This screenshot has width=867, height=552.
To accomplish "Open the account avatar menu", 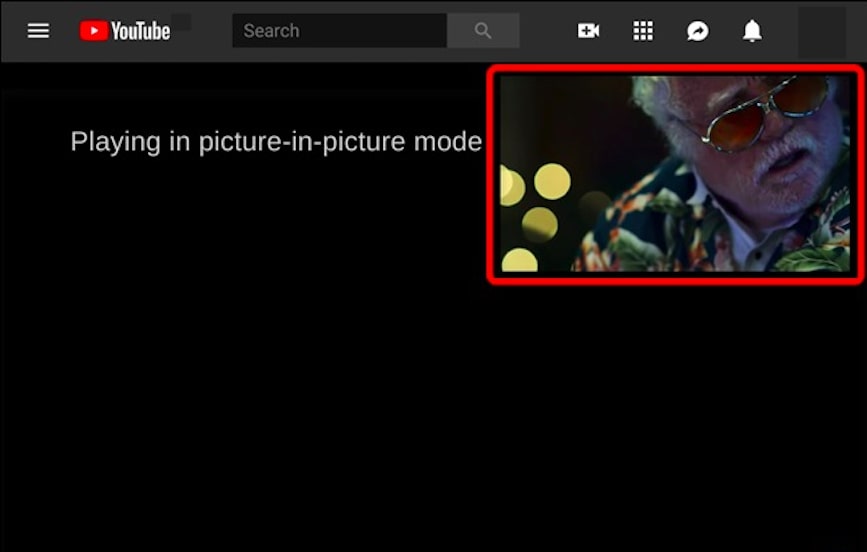I will pos(821,31).
